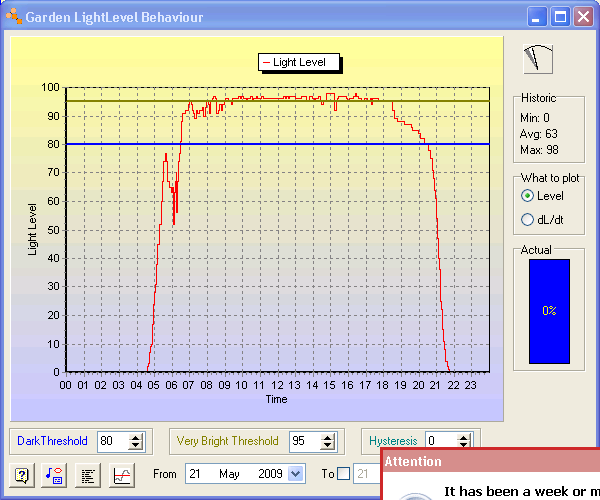Open the help question-mark icon
600x500 pixels.
pos(22,474)
